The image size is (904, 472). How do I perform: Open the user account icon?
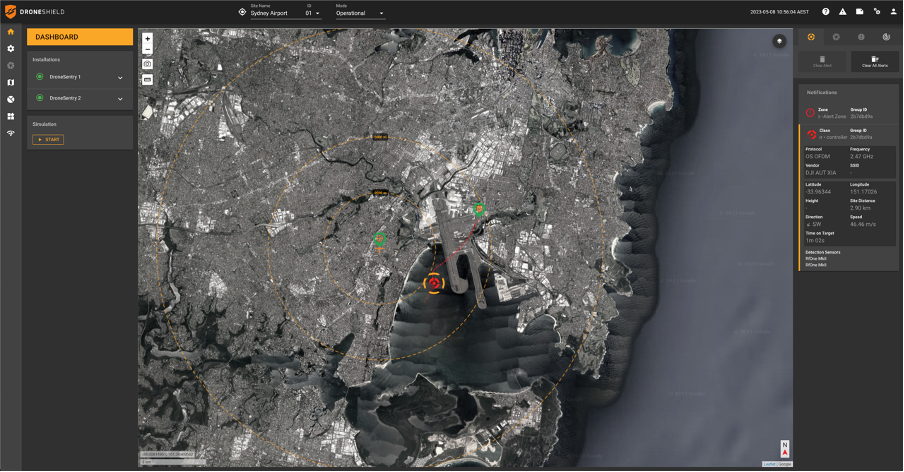pos(893,12)
